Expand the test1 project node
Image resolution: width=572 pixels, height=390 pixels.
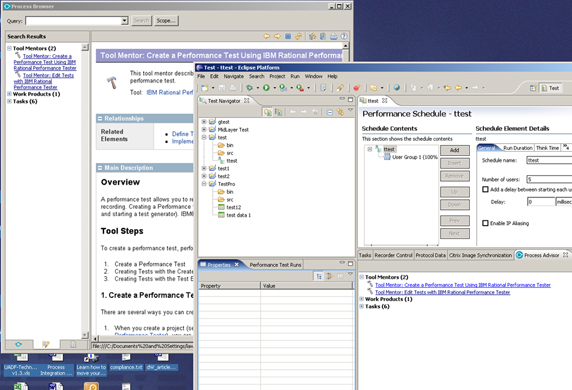(x=204, y=168)
